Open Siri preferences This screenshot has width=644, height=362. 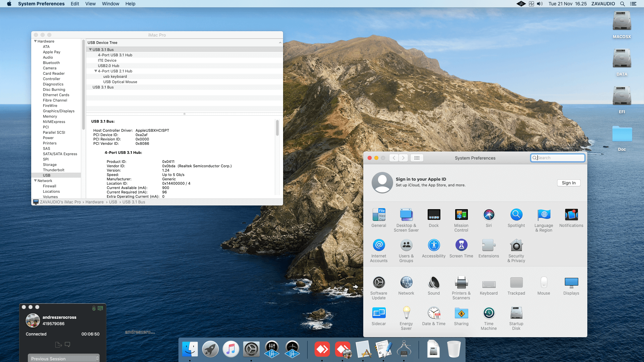click(x=489, y=218)
